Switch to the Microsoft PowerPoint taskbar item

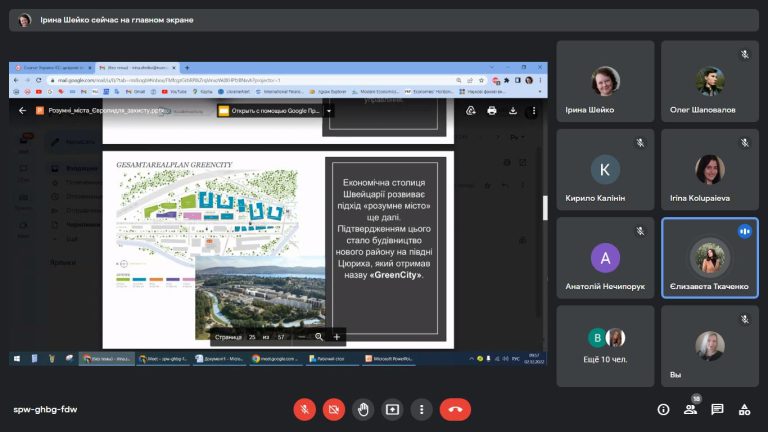(389, 359)
